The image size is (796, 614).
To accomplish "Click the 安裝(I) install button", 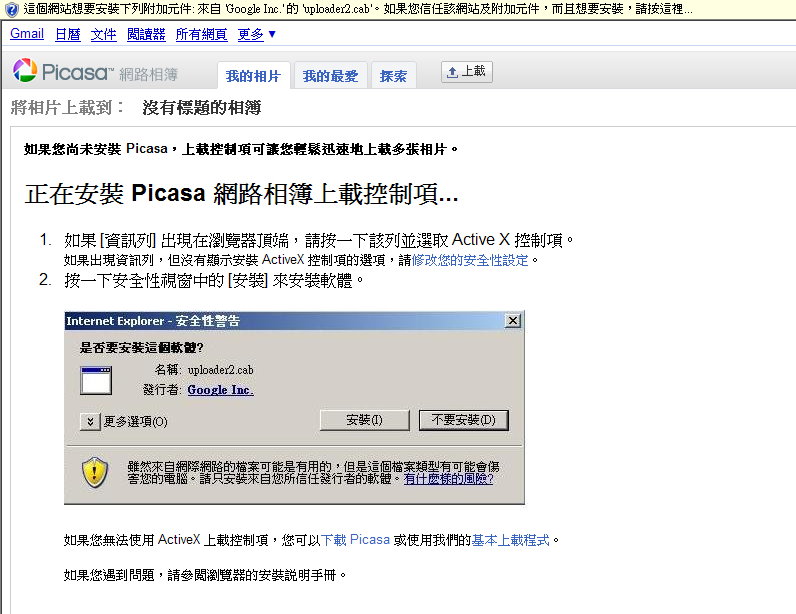I will [x=364, y=420].
